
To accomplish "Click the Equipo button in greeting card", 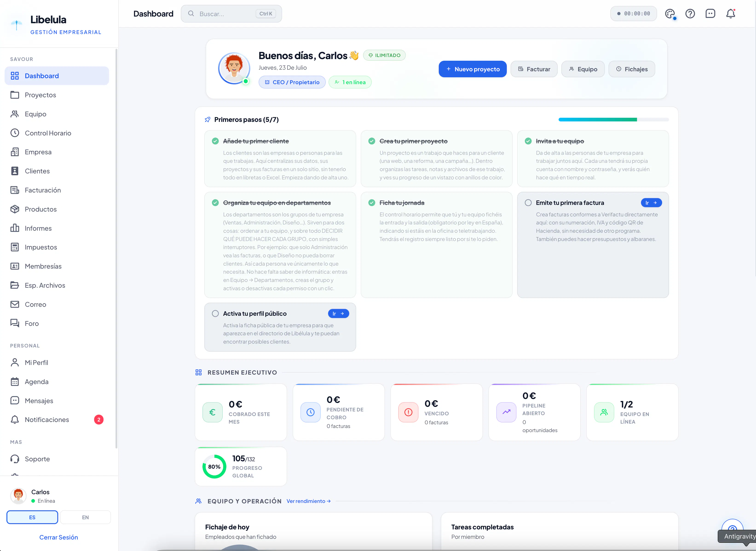I will 583,69.
